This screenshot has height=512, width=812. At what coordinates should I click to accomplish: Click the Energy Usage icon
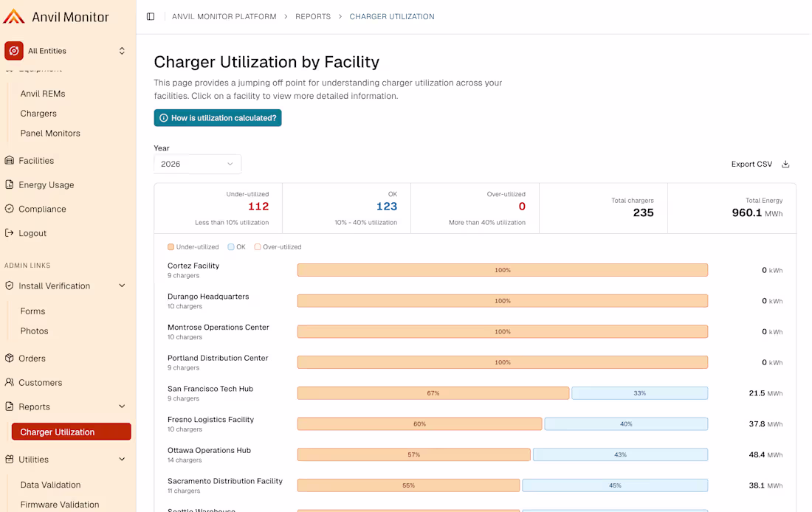pos(10,185)
